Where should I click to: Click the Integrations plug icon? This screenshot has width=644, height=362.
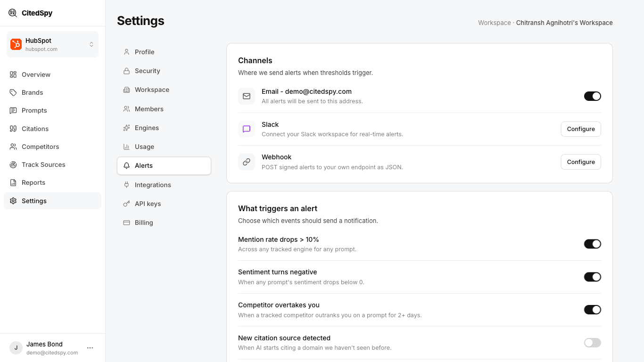[x=126, y=185]
